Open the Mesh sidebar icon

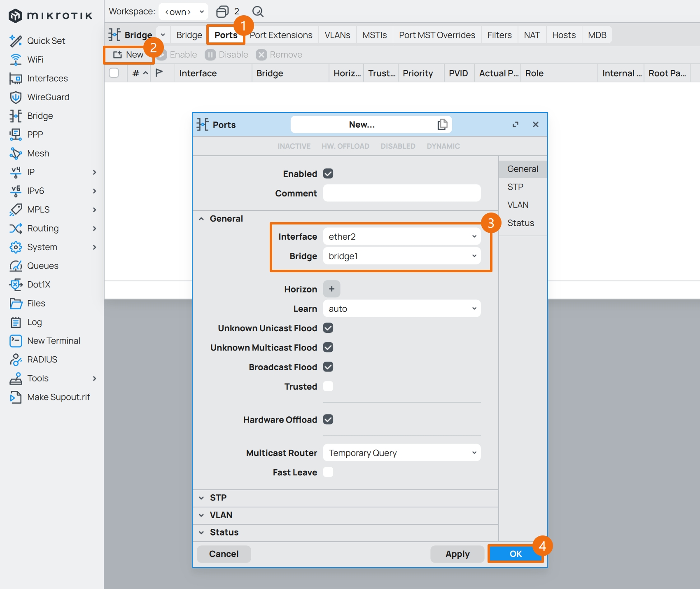click(16, 153)
